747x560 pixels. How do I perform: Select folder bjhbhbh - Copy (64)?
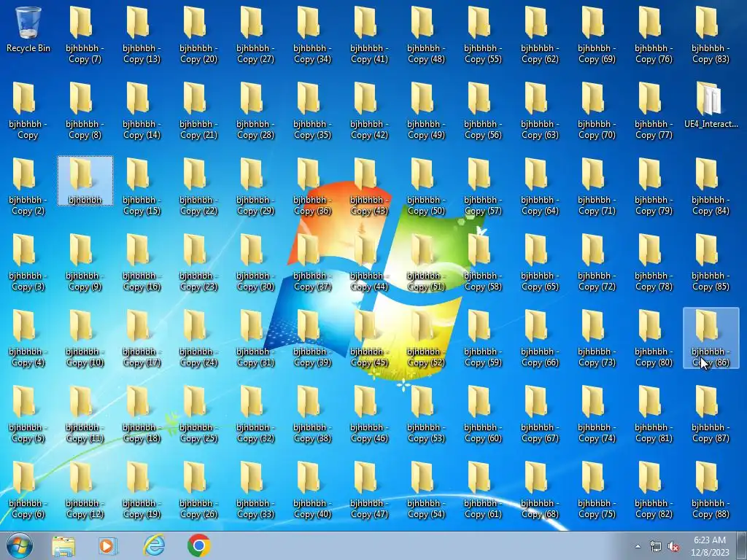pos(540,187)
